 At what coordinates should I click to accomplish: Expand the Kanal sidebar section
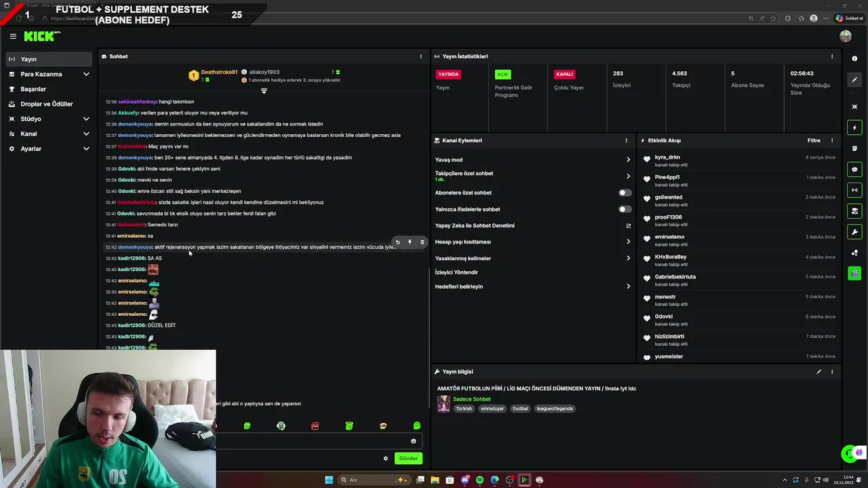(x=86, y=134)
